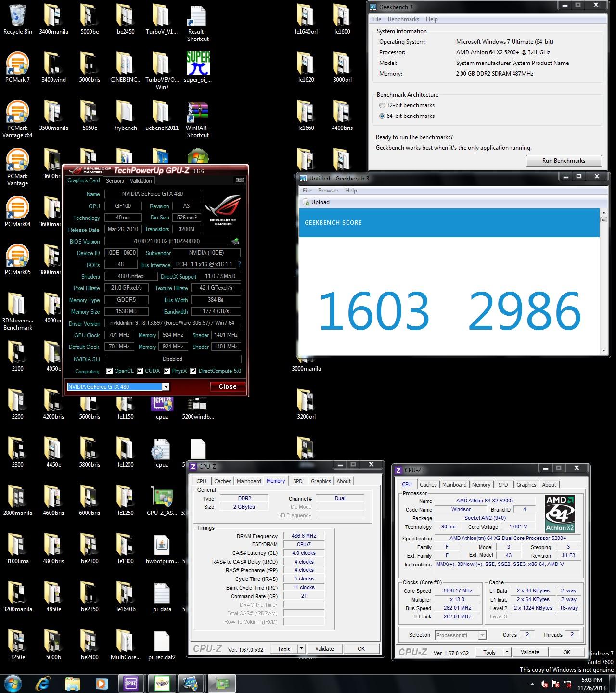The height and width of the screenshot is (693, 616).
Task: Click OK in right CPU-Z window
Action: [566, 652]
